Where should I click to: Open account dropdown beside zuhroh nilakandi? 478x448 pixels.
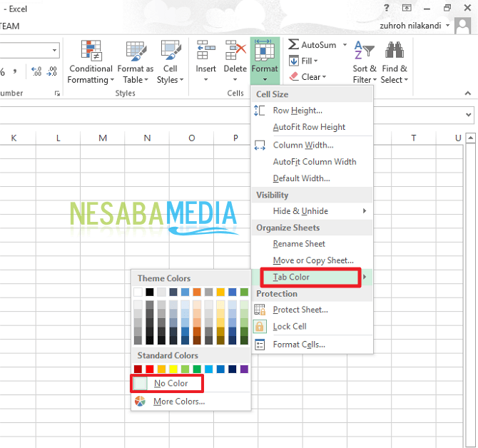pos(447,25)
